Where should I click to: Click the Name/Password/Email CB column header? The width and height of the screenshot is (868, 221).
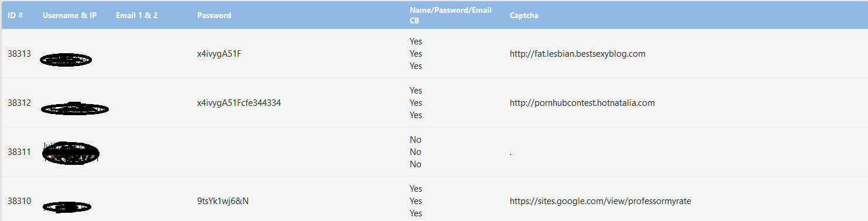click(451, 15)
